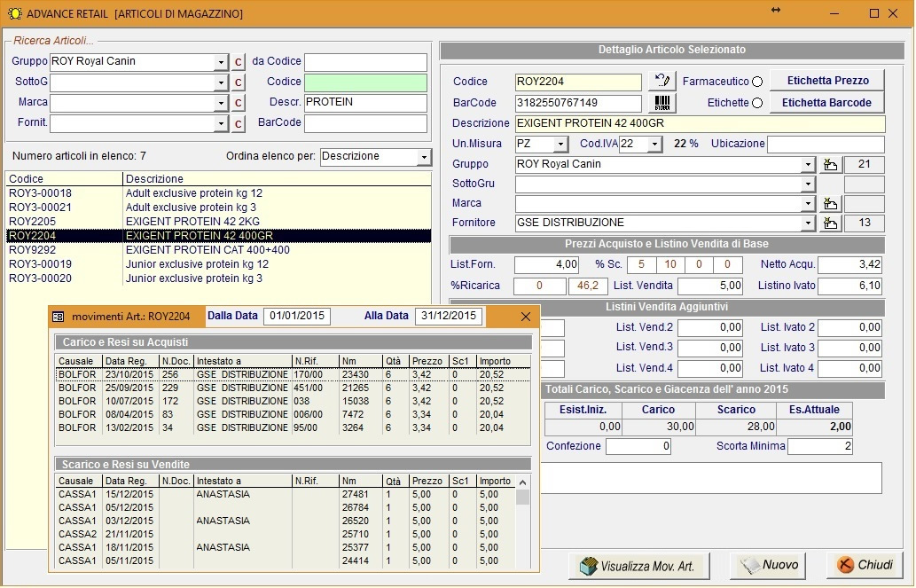Click the first % Sc. discount field showing 5
The width and height of the screenshot is (916, 588).
coord(641,265)
